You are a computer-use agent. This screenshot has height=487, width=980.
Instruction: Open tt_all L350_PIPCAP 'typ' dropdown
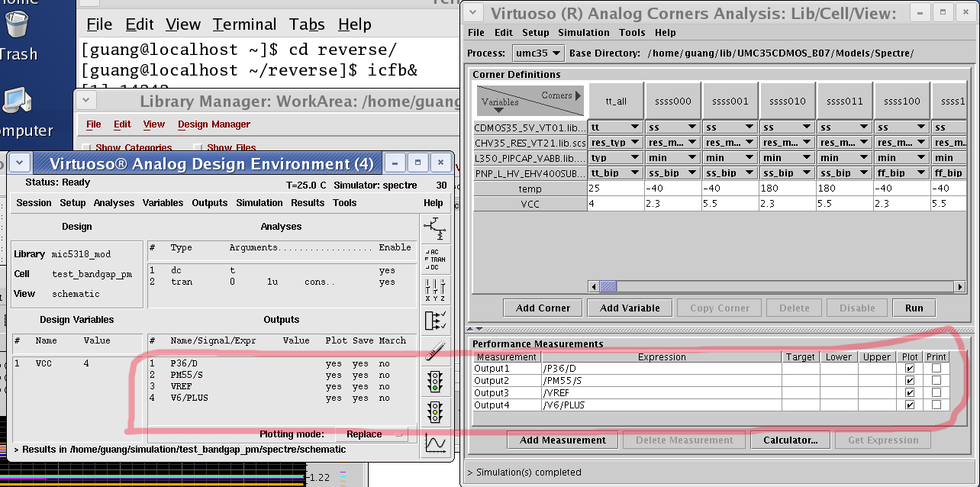pyautogui.click(x=615, y=158)
